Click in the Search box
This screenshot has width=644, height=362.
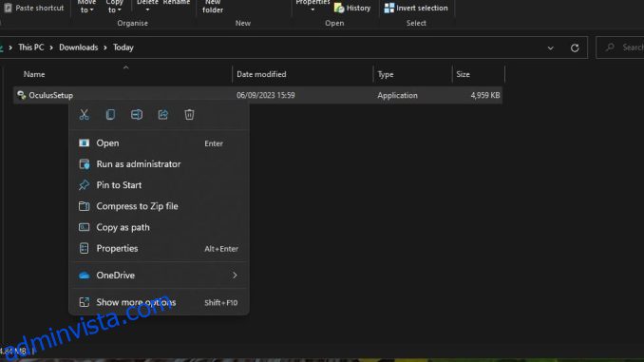coord(620,48)
